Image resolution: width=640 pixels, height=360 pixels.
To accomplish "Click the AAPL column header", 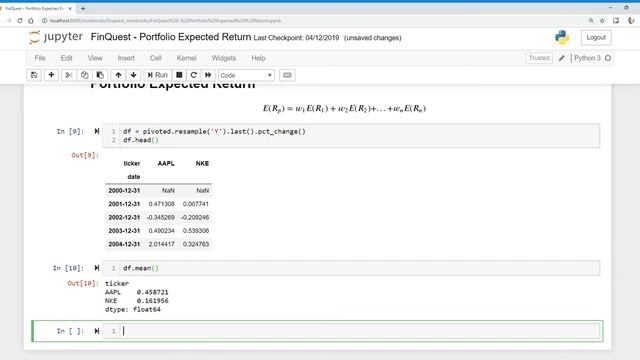I will click(x=166, y=163).
